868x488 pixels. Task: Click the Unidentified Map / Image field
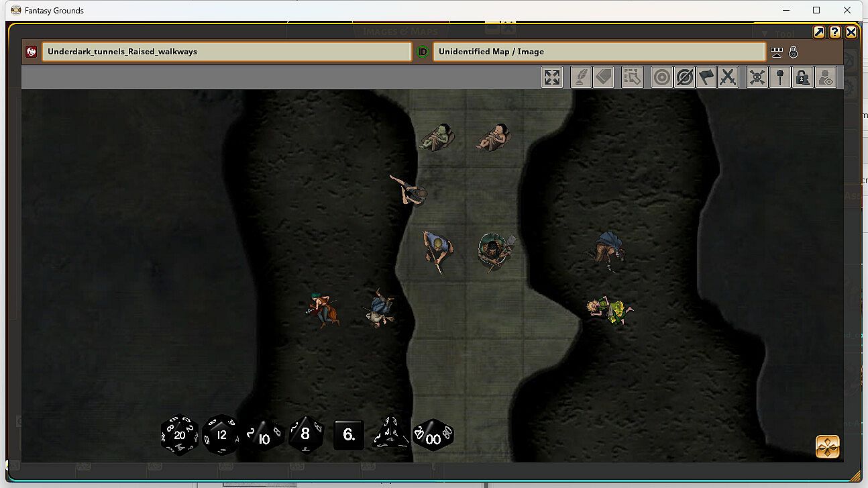pyautogui.click(x=599, y=52)
